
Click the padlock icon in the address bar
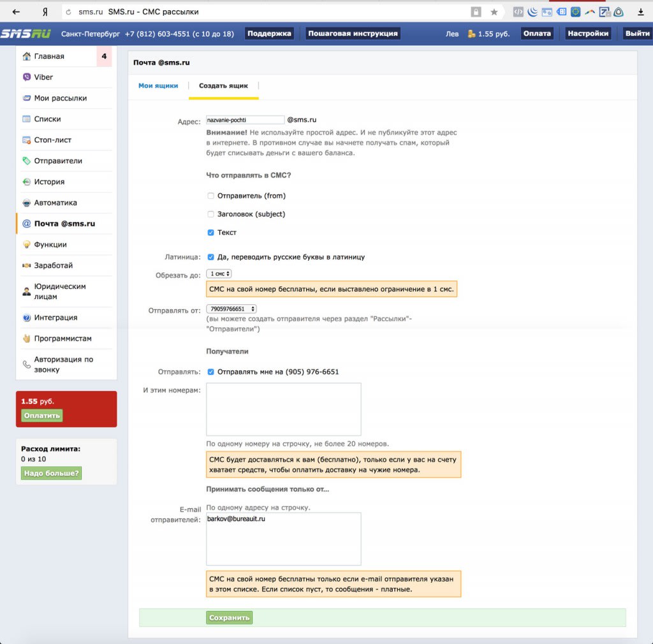[476, 12]
